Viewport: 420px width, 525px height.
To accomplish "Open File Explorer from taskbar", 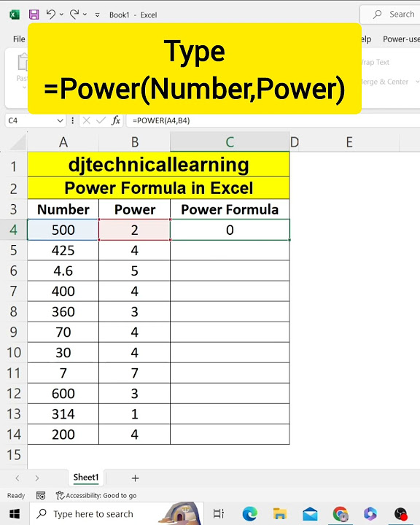I will [280, 513].
